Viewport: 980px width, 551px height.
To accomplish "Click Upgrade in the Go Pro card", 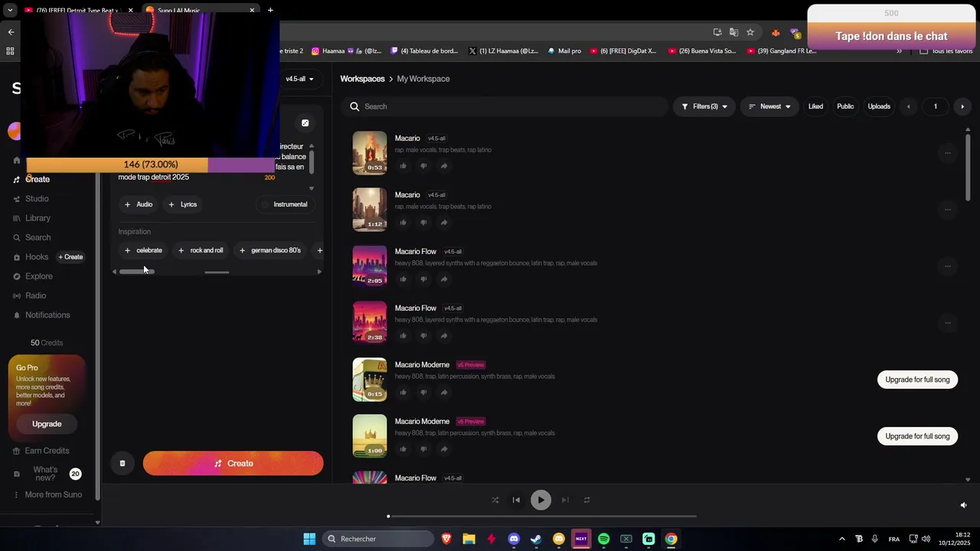I will [47, 424].
